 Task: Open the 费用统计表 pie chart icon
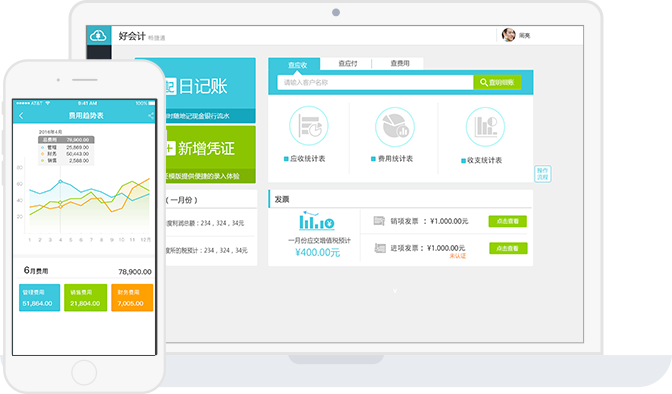(x=395, y=127)
